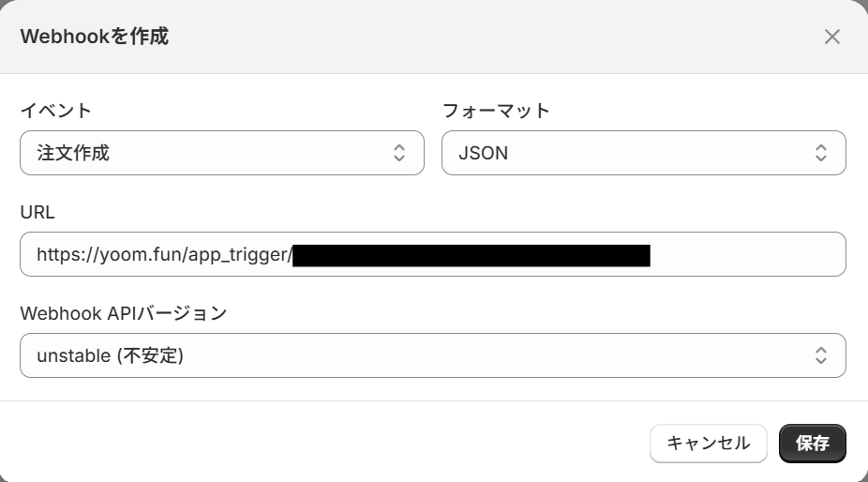Viewport: 868px width, 482px height.
Task: Click the イベント field label
Action: click(x=56, y=111)
